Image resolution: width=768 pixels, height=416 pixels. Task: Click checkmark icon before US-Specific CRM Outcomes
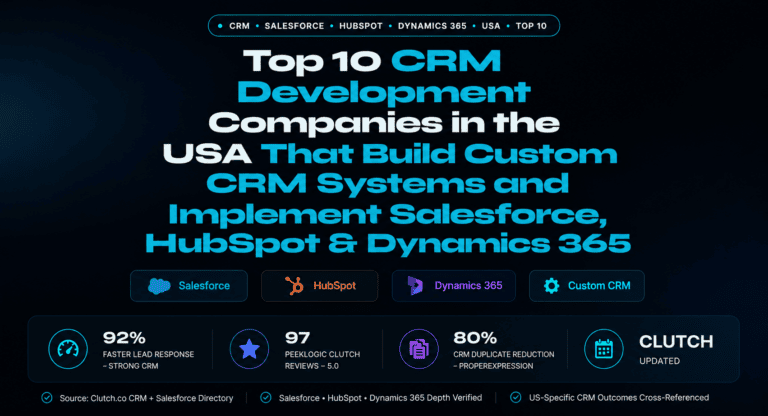516,397
